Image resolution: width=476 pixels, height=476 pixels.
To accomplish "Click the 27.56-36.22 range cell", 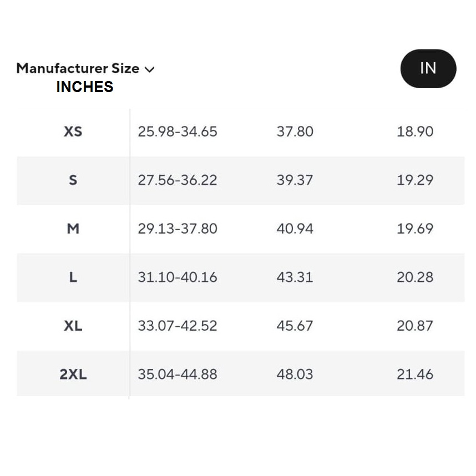I will 178,180.
